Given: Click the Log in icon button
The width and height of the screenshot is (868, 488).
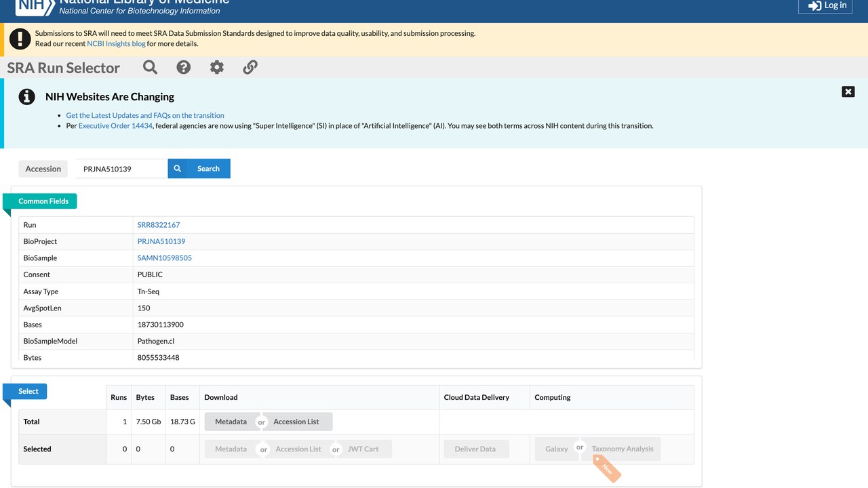Looking at the screenshot, I should click(825, 5).
